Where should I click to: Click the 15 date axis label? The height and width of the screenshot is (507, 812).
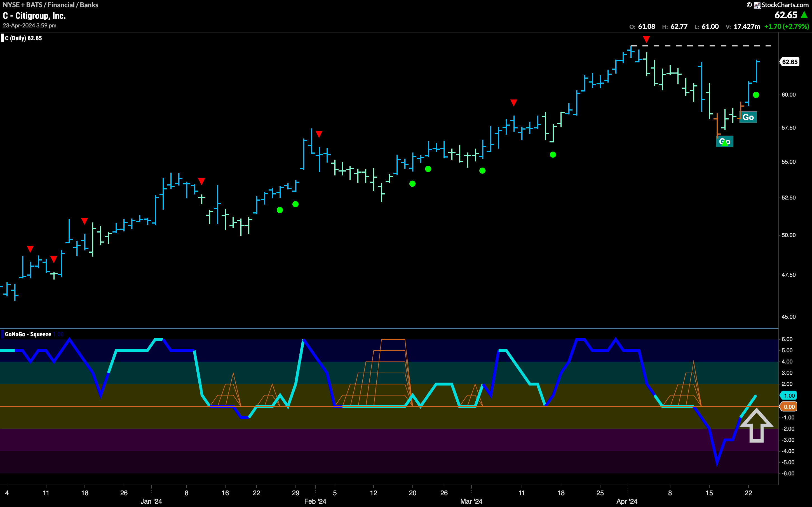point(709,493)
